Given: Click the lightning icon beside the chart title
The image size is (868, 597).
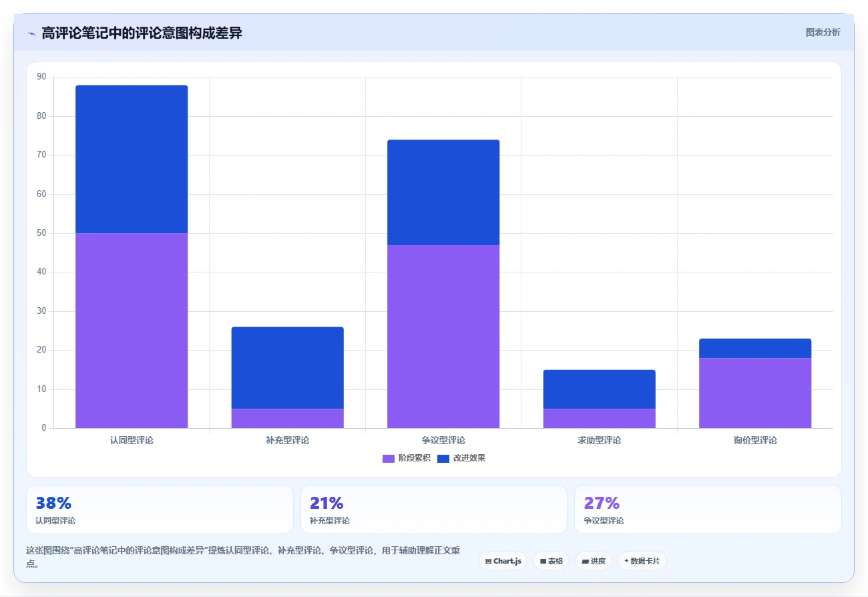Looking at the screenshot, I should coord(31,33).
